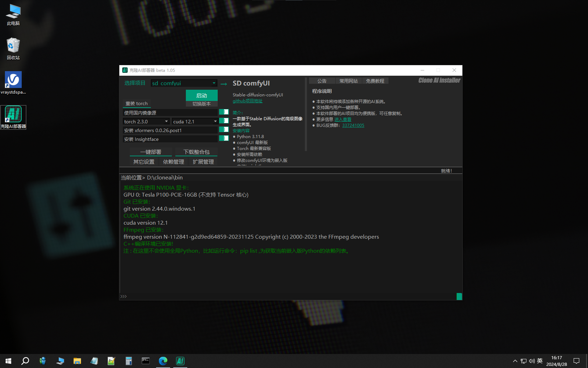The height and width of the screenshot is (368, 588).
Task: Toggle the torch/cuda install switch
Action: (x=224, y=121)
